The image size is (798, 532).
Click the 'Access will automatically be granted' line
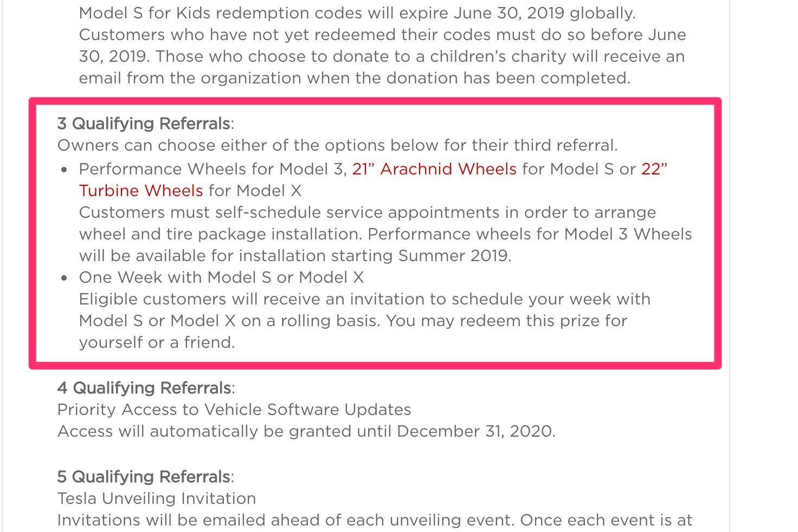click(x=306, y=431)
